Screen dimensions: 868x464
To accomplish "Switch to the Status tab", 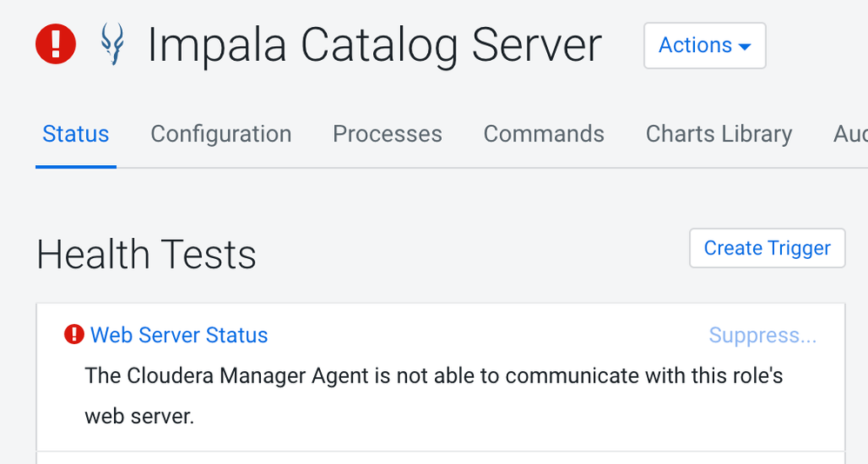I will (x=76, y=134).
